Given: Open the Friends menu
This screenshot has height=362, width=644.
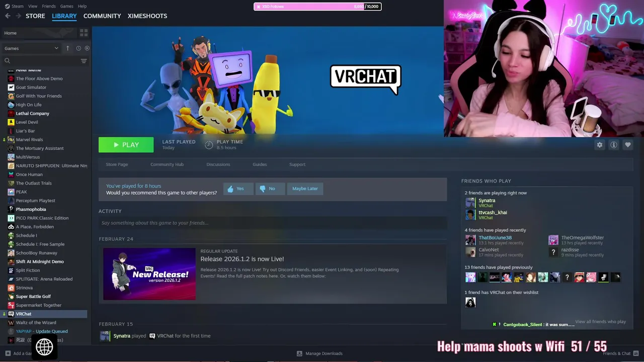Looking at the screenshot, I should 49,6.
